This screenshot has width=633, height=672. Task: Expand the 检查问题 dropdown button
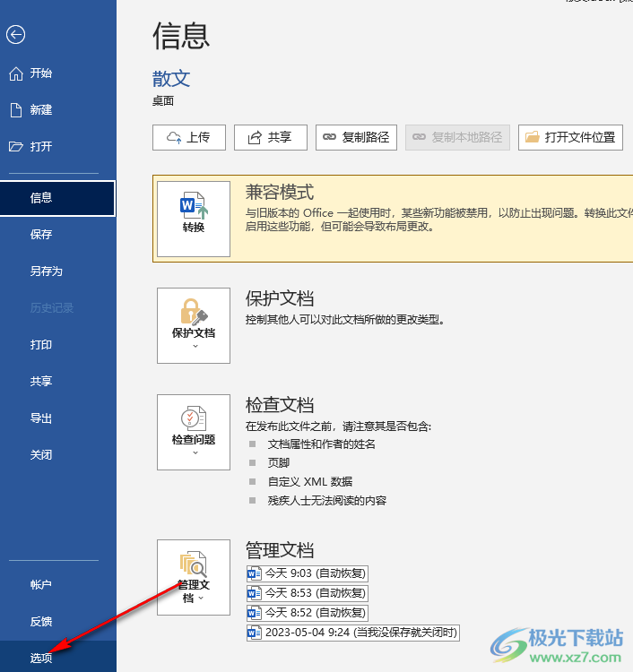(194, 432)
